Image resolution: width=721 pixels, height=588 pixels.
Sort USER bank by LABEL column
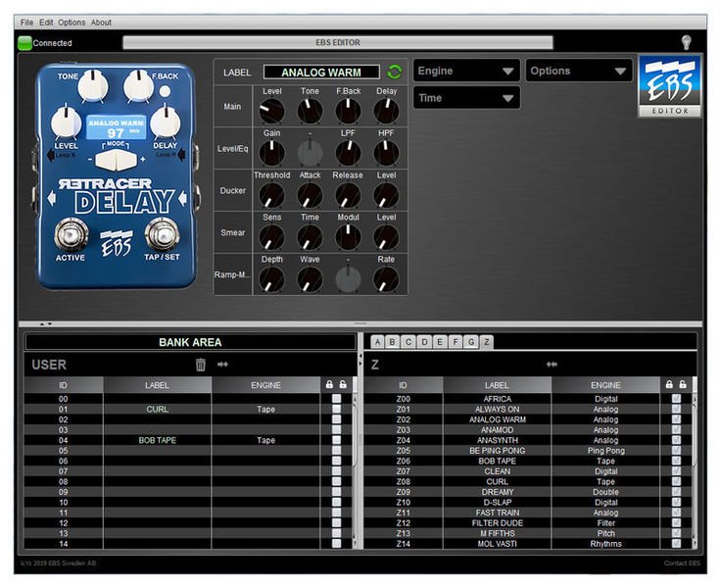pos(158,385)
